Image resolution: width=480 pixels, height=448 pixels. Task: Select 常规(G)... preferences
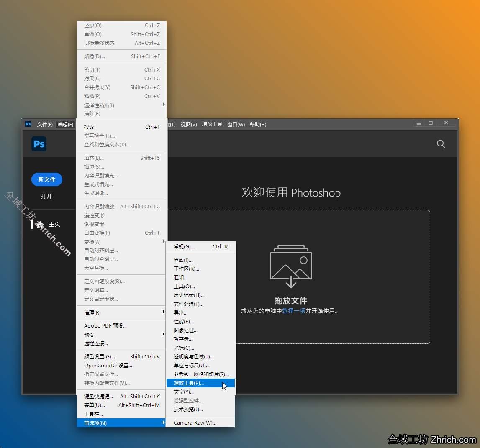pyautogui.click(x=200, y=247)
